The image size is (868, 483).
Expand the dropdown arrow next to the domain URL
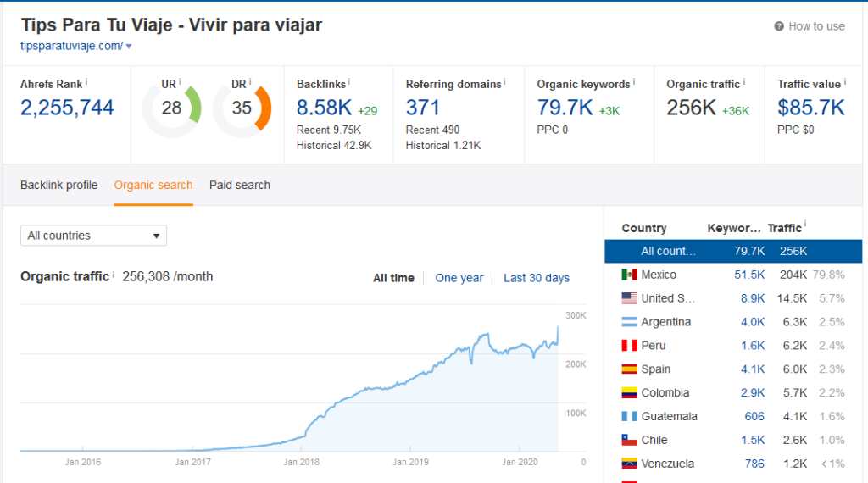(129, 47)
